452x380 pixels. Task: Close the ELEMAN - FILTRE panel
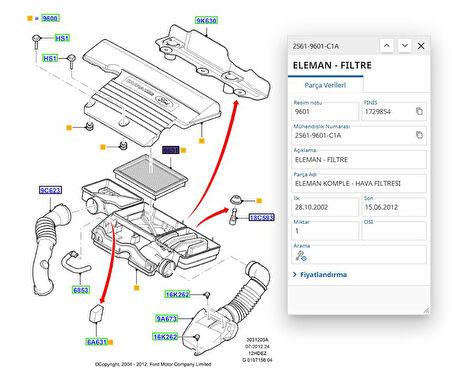pyautogui.click(x=421, y=46)
